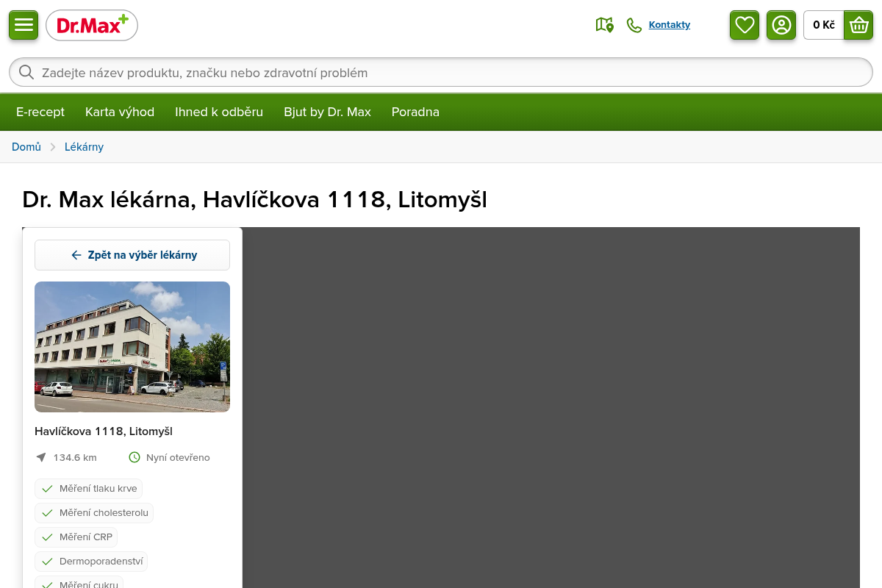This screenshot has height=588, width=882.
Task: Click the Lékárny breadcrumb link
Action: 84,147
